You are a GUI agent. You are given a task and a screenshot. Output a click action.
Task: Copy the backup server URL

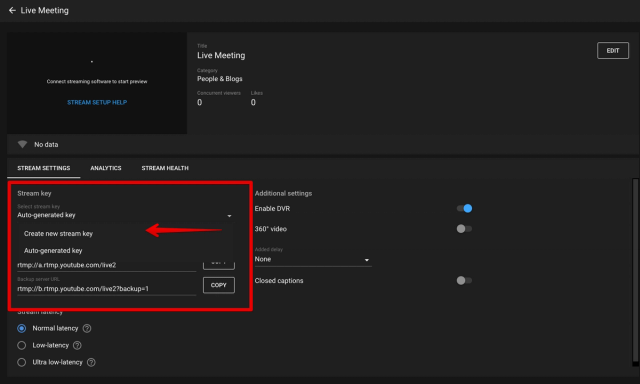pyautogui.click(x=219, y=285)
